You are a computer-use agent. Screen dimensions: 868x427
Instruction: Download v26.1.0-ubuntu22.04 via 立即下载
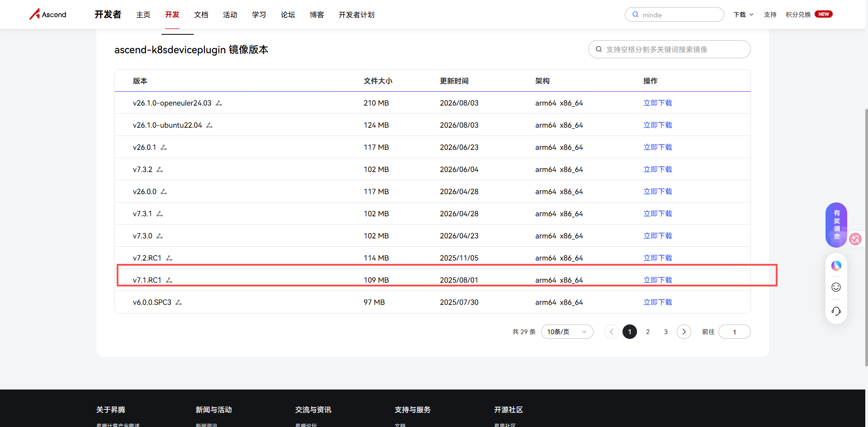click(x=658, y=125)
